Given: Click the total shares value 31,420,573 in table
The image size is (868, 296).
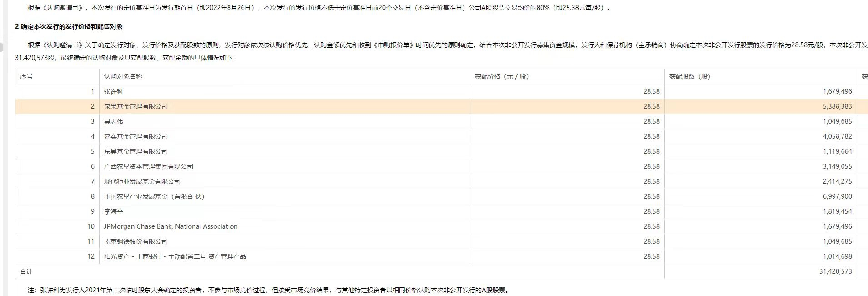Looking at the screenshot, I should 835,271.
